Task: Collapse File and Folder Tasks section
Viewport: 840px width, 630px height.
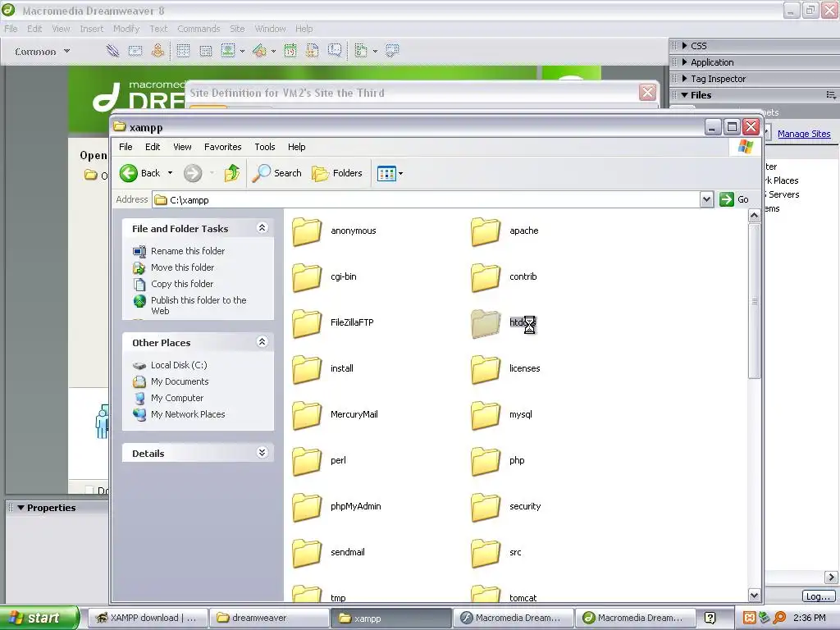Action: [x=262, y=228]
